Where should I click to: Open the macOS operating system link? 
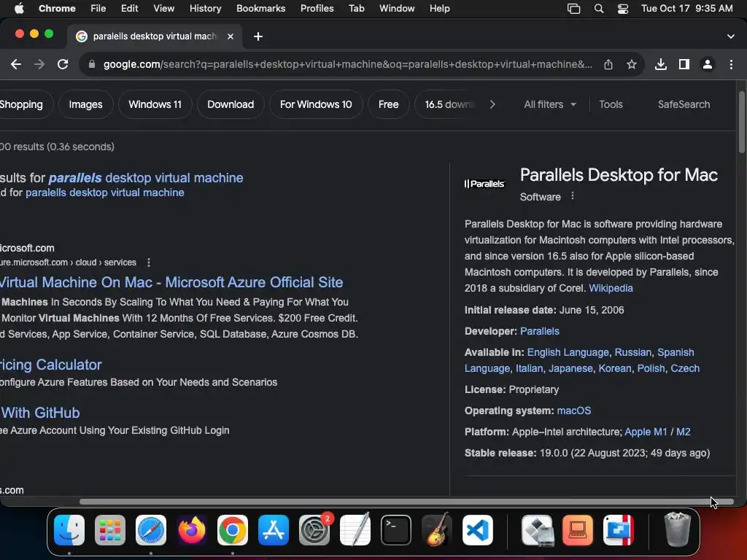pyautogui.click(x=574, y=411)
